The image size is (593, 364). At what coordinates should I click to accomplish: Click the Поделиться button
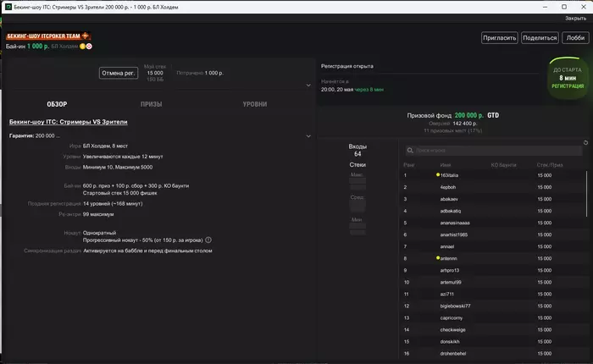pyautogui.click(x=540, y=38)
